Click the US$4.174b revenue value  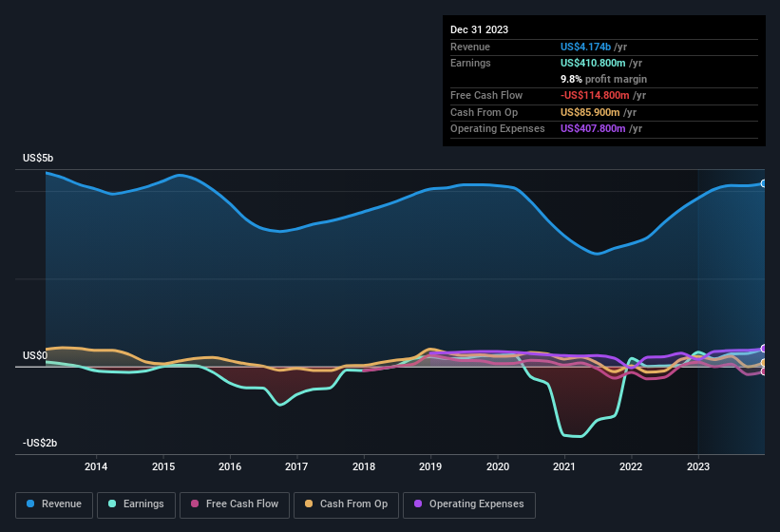[x=585, y=47]
